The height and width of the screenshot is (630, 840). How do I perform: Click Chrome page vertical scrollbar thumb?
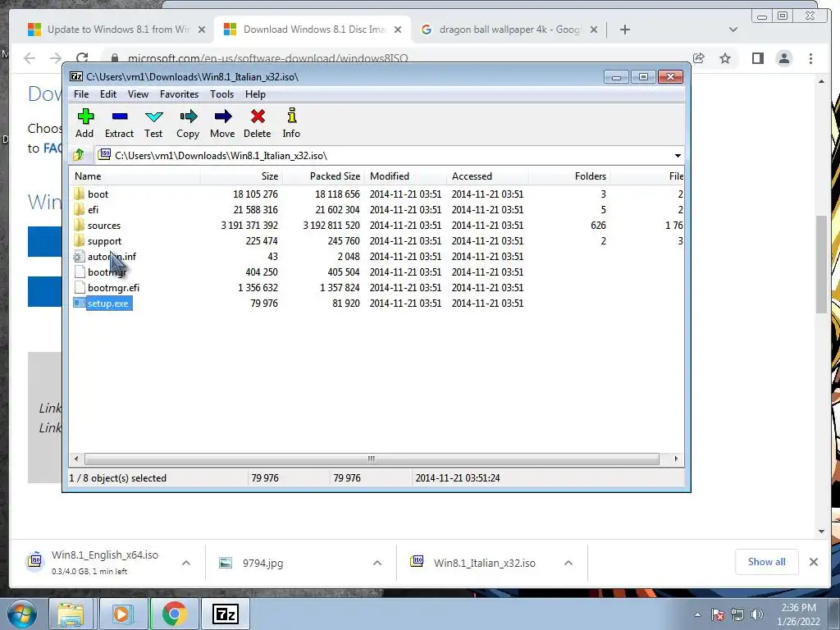point(821,264)
